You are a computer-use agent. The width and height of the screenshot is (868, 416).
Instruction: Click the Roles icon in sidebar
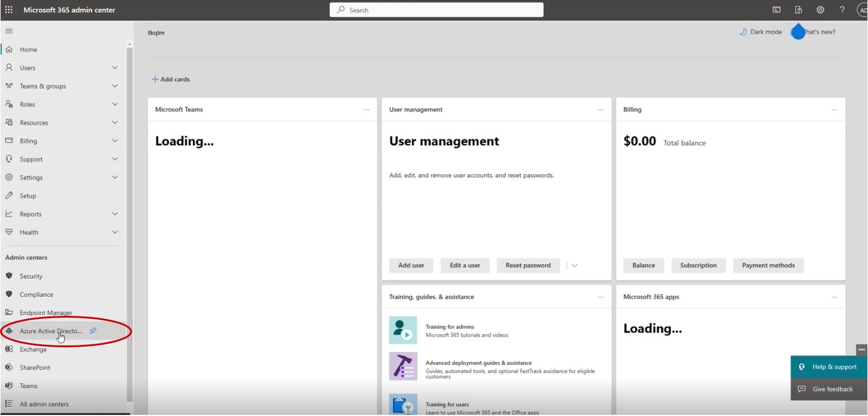pyautogui.click(x=9, y=104)
